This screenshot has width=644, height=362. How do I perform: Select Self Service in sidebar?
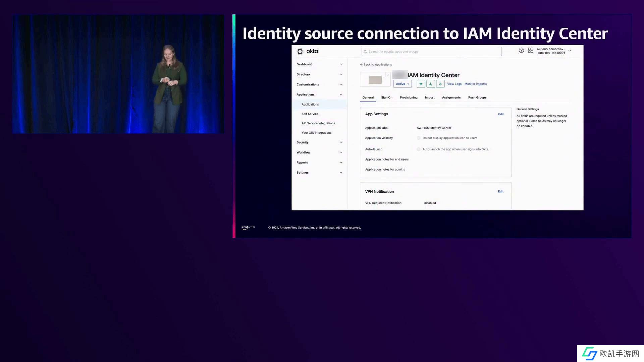310,114
